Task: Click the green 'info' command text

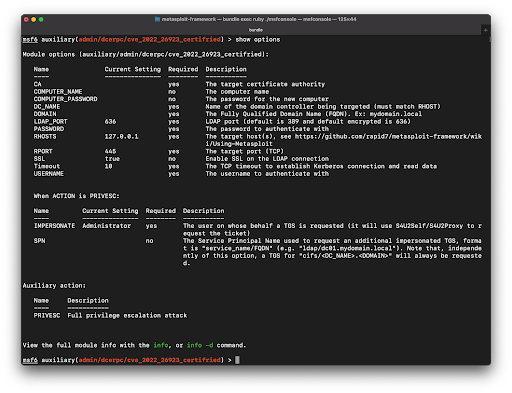Action: tap(161, 345)
